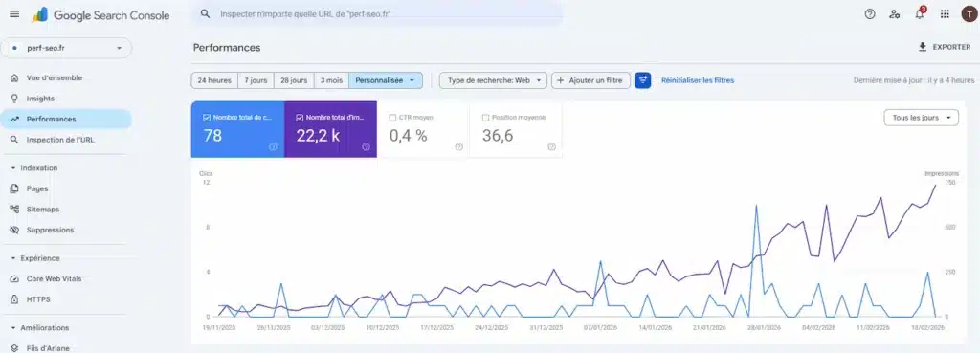Open the account avatar T
980x353 pixels.
coord(969,14)
